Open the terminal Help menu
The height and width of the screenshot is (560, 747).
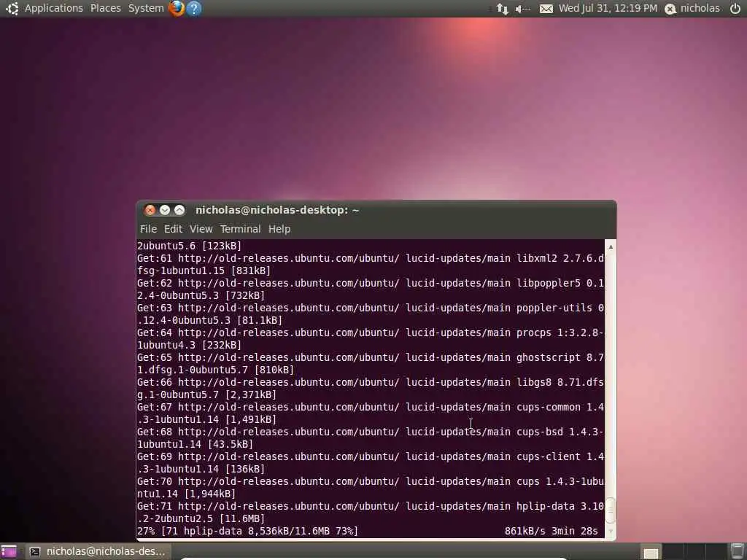[x=279, y=229]
